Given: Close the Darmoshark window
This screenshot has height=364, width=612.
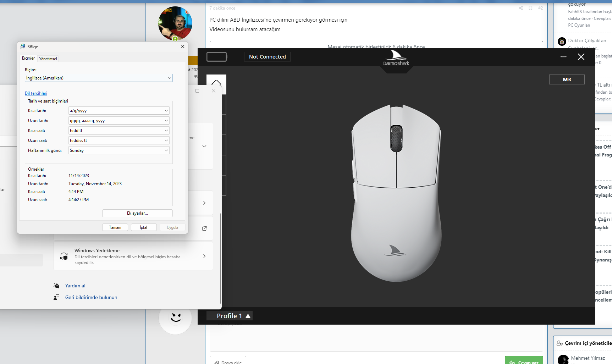Looking at the screenshot, I should coord(581,57).
